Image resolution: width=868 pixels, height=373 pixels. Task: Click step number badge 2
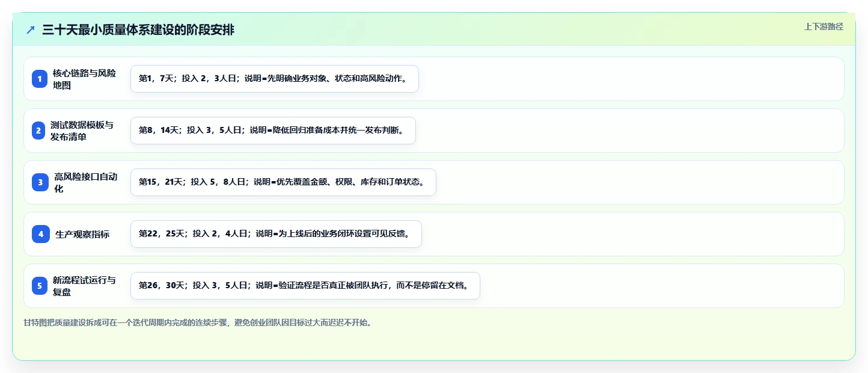(38, 131)
